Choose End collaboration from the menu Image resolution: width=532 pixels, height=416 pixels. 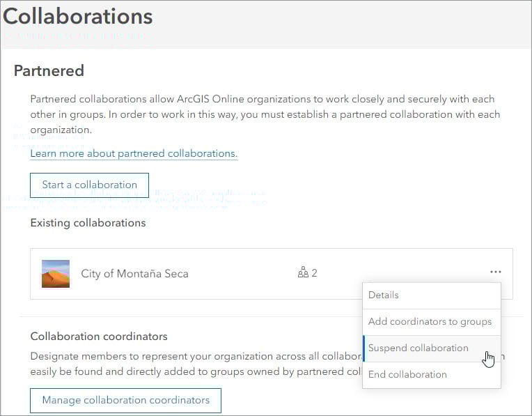[432, 375]
